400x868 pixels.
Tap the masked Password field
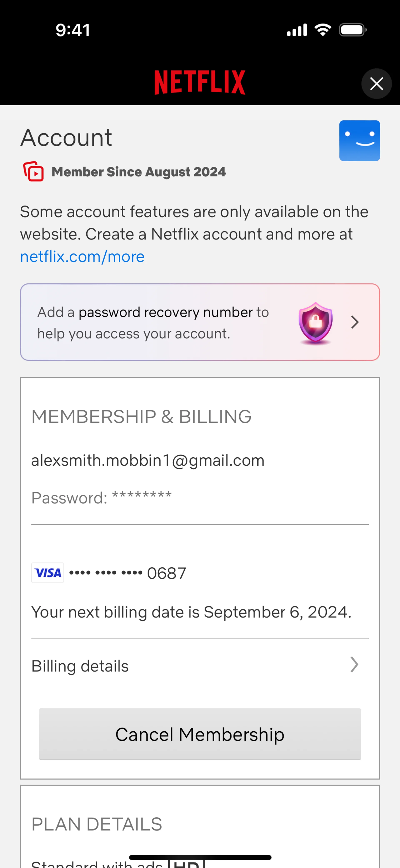[101, 497]
